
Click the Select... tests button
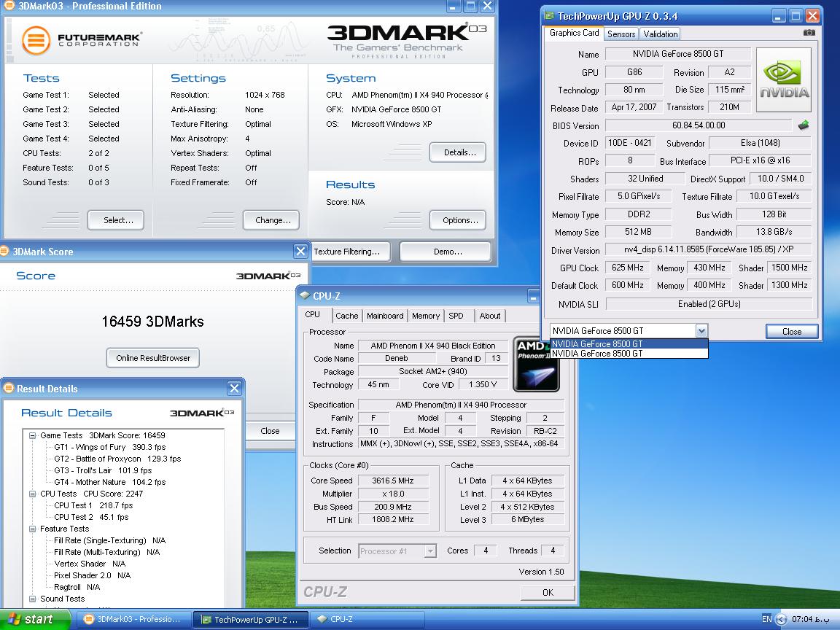coord(116,220)
